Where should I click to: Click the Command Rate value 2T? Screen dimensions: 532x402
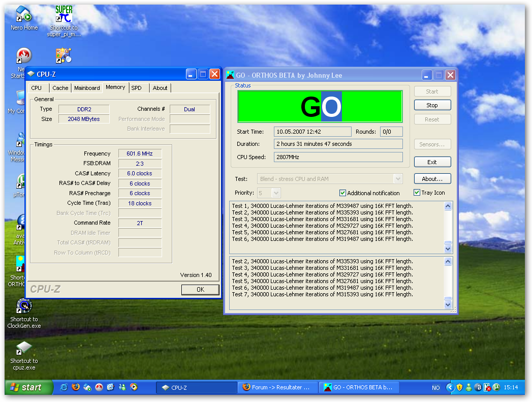[x=140, y=223]
